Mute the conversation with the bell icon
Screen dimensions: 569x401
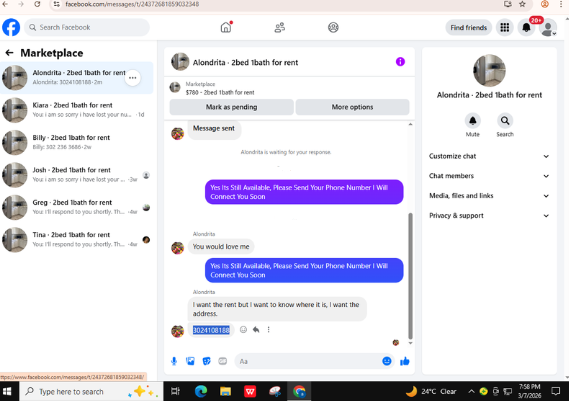472,121
